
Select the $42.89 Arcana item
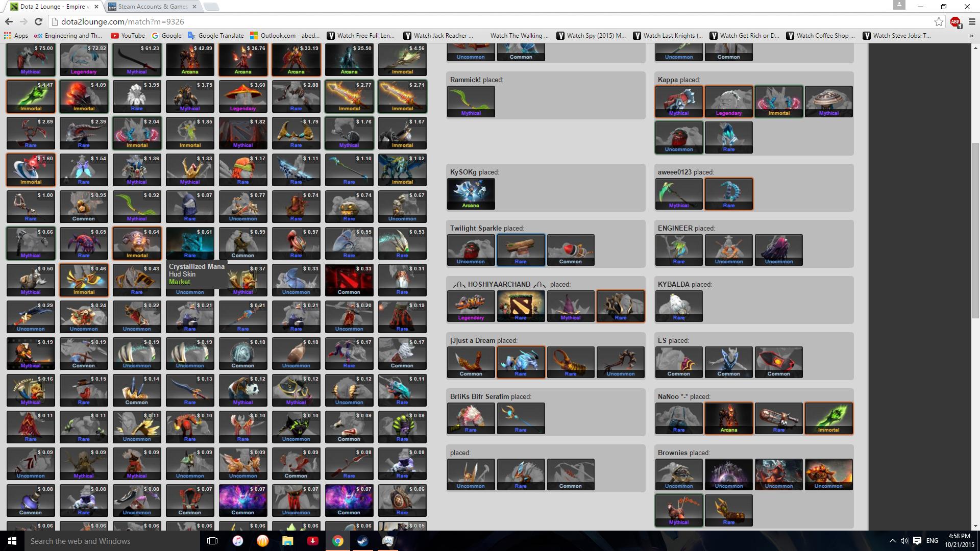pyautogui.click(x=190, y=60)
